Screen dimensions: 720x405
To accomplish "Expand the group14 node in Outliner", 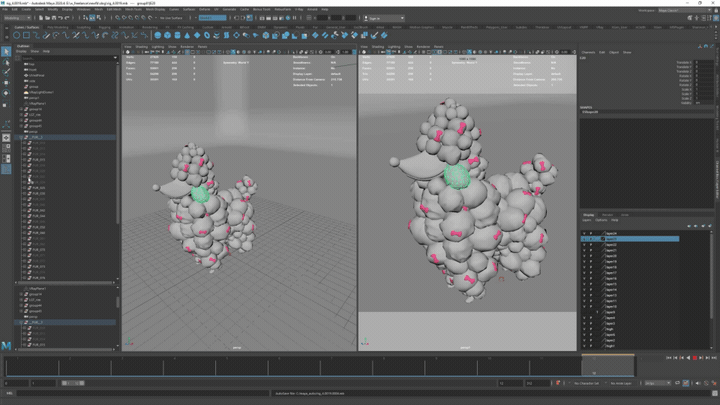I will pos(21,109).
